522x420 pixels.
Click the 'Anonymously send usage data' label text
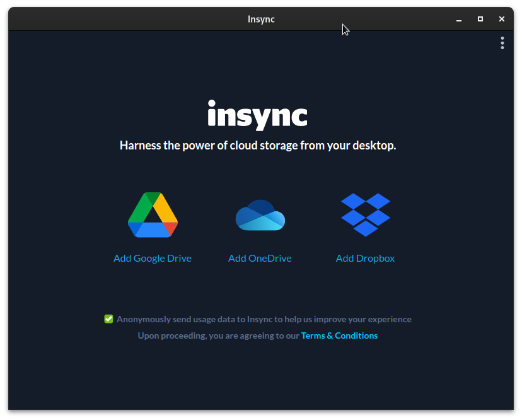coord(264,319)
